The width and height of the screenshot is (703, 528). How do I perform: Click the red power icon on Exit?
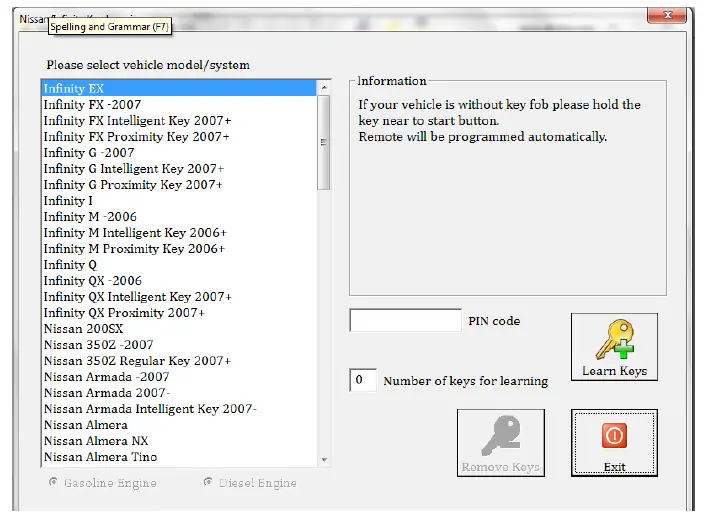pos(614,435)
